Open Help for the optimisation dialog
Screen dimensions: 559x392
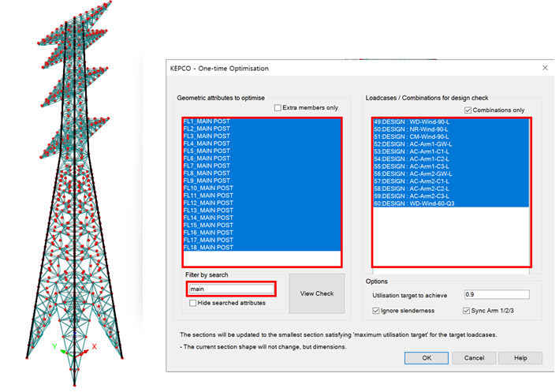[520, 357]
